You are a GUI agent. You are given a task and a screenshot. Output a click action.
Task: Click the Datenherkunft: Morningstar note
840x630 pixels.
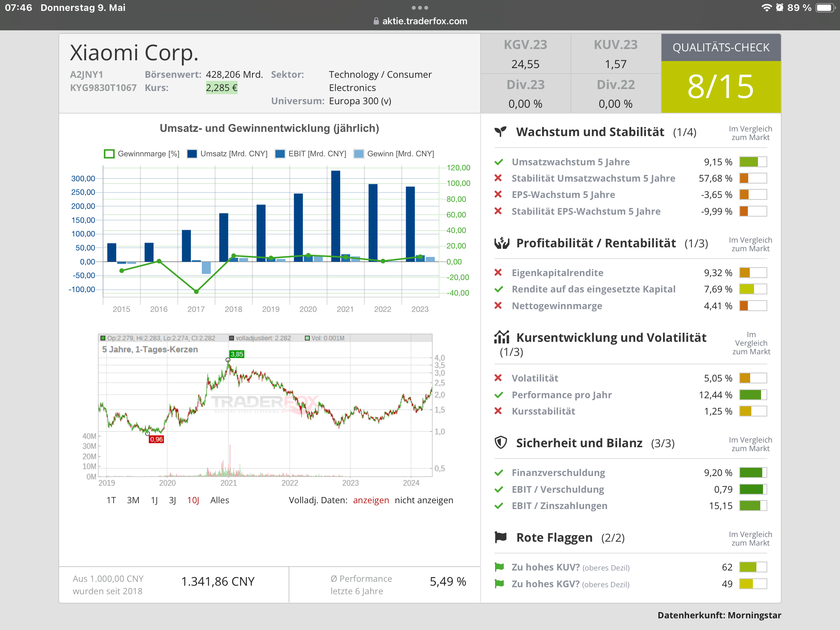pyautogui.click(x=719, y=615)
